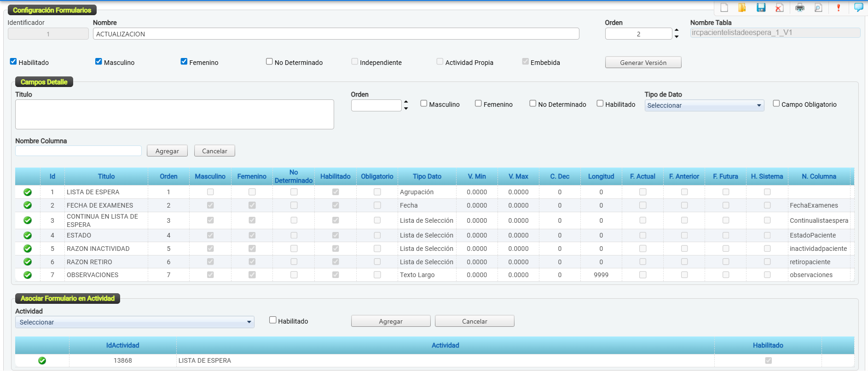Increase the form Orden value with up arrow

pyautogui.click(x=677, y=30)
